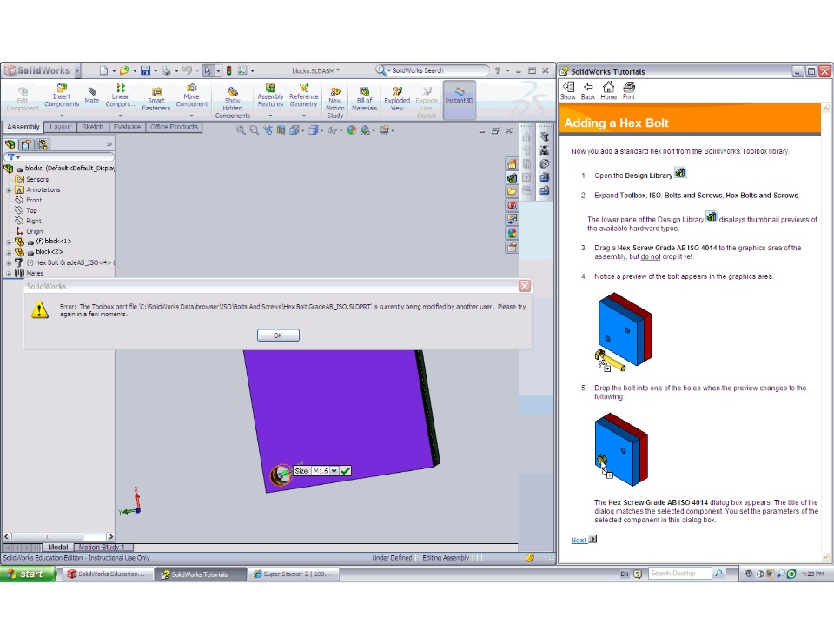Click Print in Tutorials window
Image resolution: width=834 pixels, height=644 pixels.
click(629, 90)
